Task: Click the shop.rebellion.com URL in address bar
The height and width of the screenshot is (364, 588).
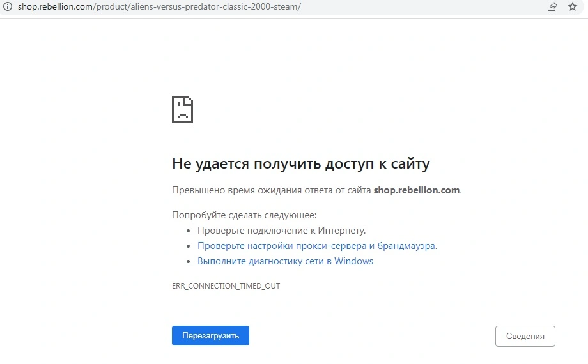Action: pos(159,7)
